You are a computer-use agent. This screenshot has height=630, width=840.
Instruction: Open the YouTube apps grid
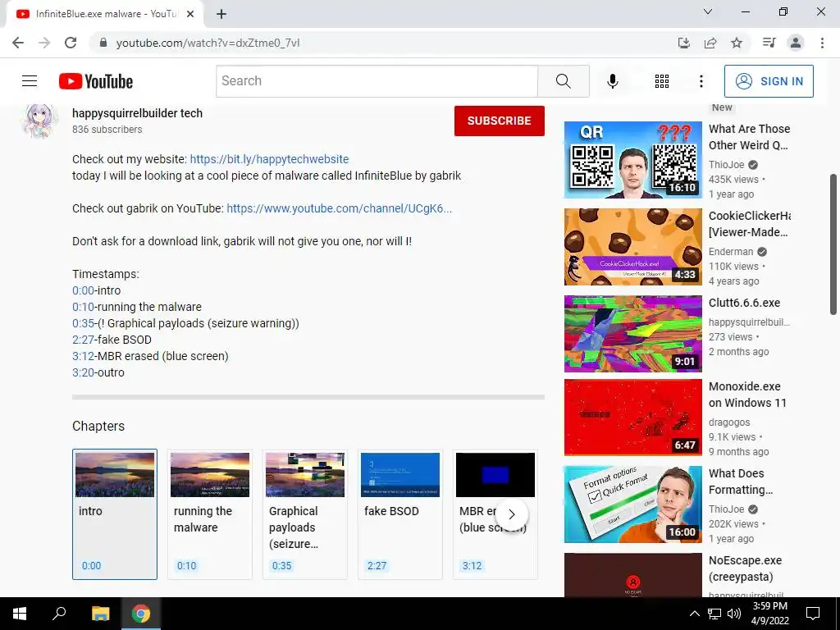(662, 81)
